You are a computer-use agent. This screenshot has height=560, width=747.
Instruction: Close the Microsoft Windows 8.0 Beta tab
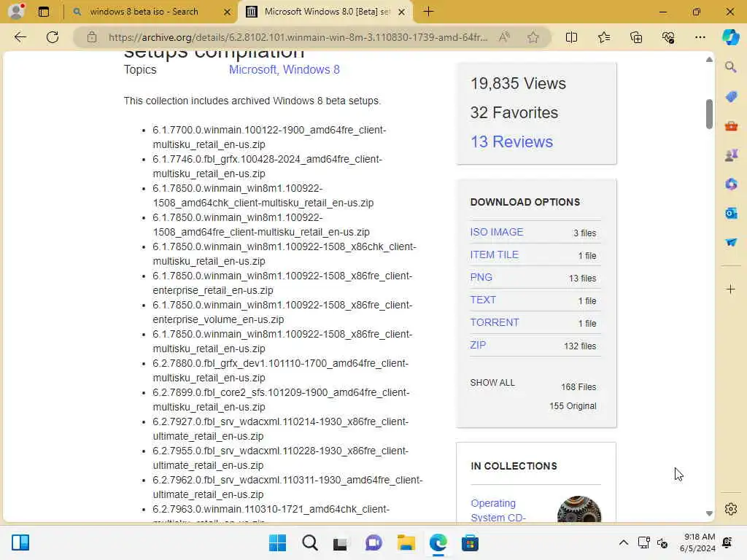[x=402, y=12]
